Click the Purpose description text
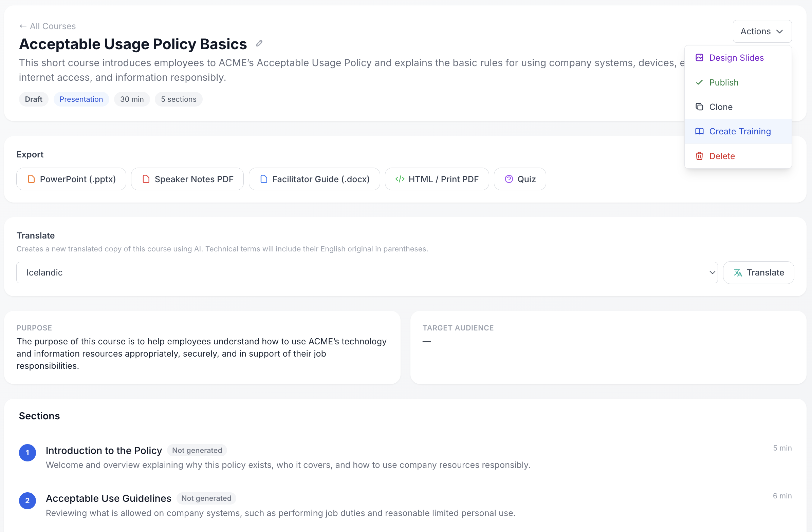Screen dimensions: 812x532 click(202, 354)
